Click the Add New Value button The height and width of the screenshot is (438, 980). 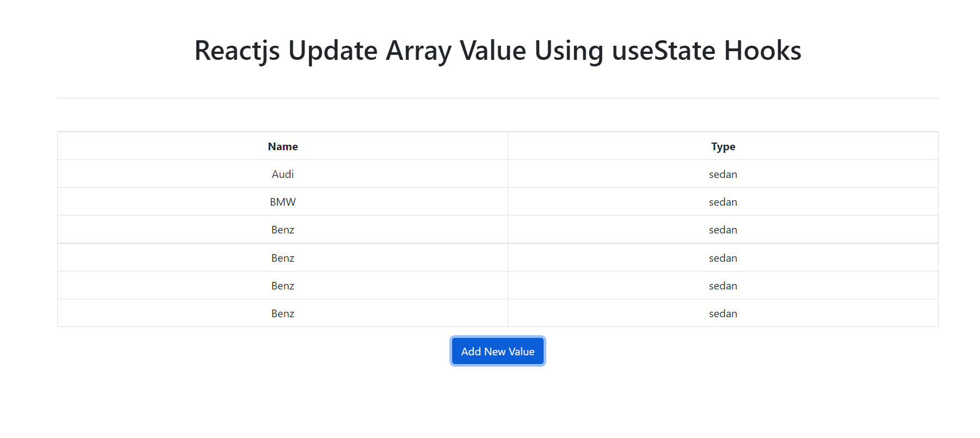coord(497,351)
